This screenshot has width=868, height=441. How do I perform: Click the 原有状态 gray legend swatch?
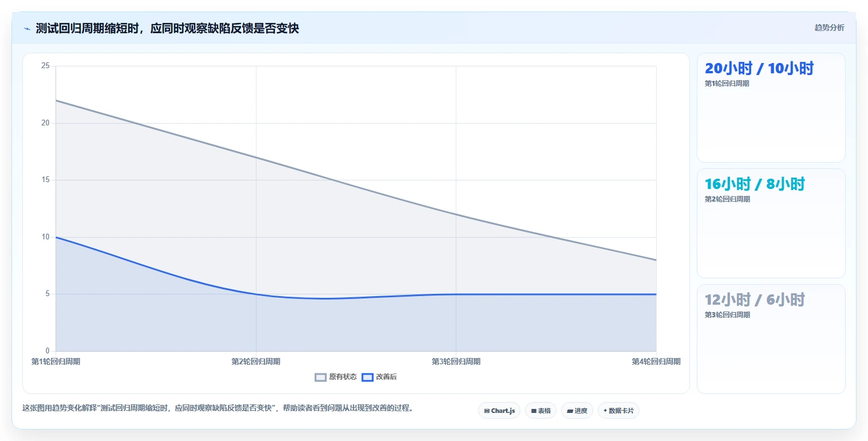pyautogui.click(x=321, y=377)
